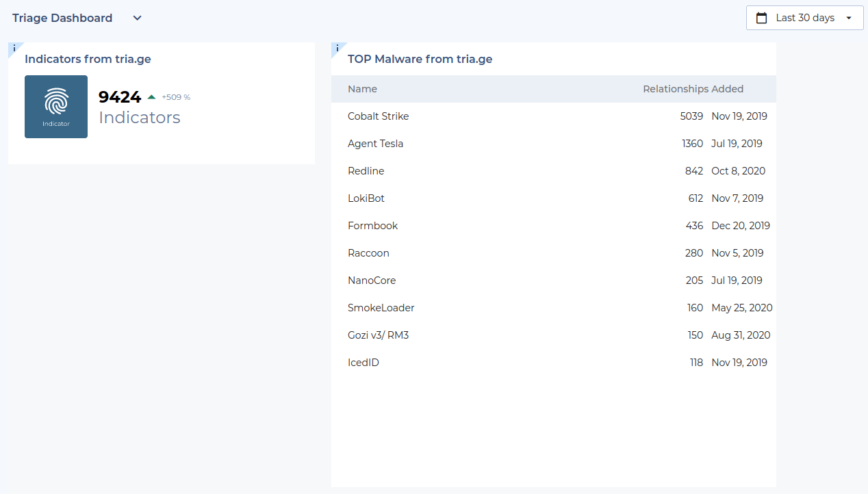This screenshot has width=868, height=494.
Task: Sort by the Name column header
Action: [362, 89]
